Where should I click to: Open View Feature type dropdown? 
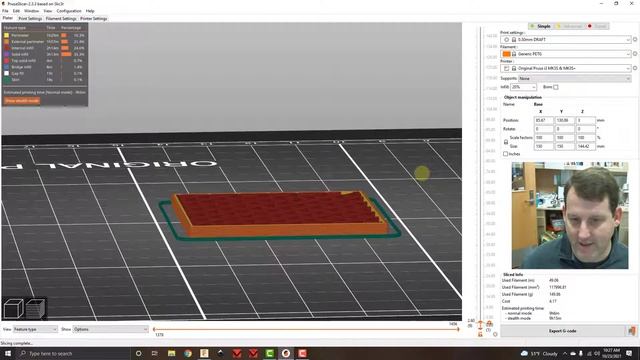35,329
